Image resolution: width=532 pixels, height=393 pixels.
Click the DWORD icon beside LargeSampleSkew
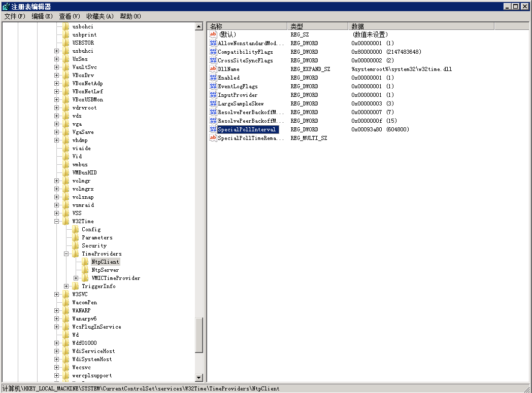[x=213, y=103]
